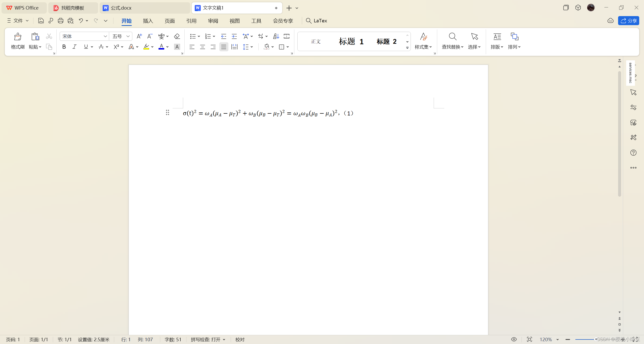644x344 pixels.
Task: Open the font name dropdown showing 宋体
Action: pos(105,36)
